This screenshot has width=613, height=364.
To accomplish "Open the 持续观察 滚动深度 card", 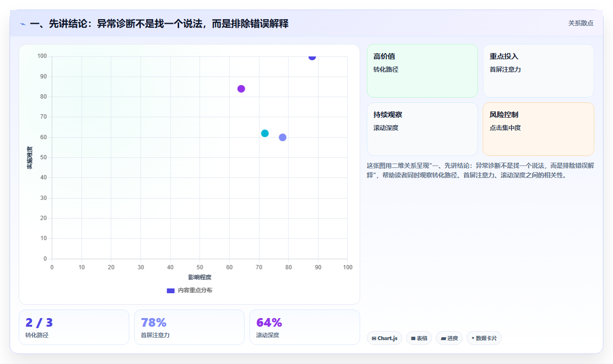I will pyautogui.click(x=422, y=129).
